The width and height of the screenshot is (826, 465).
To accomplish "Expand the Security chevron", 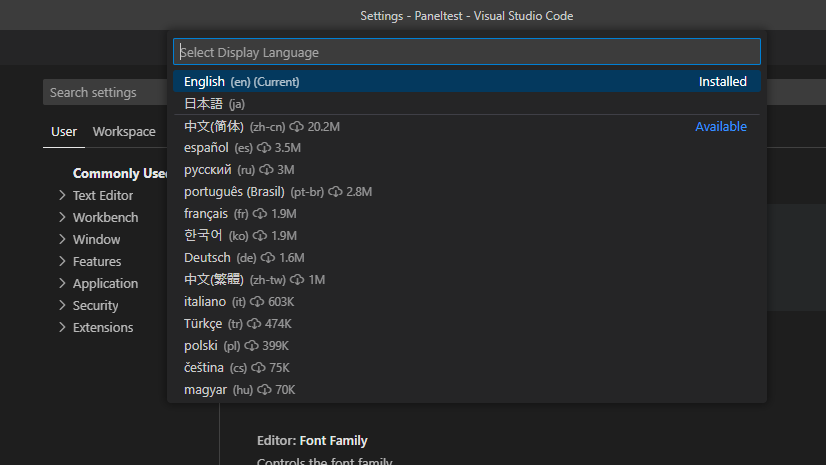I will (x=62, y=305).
